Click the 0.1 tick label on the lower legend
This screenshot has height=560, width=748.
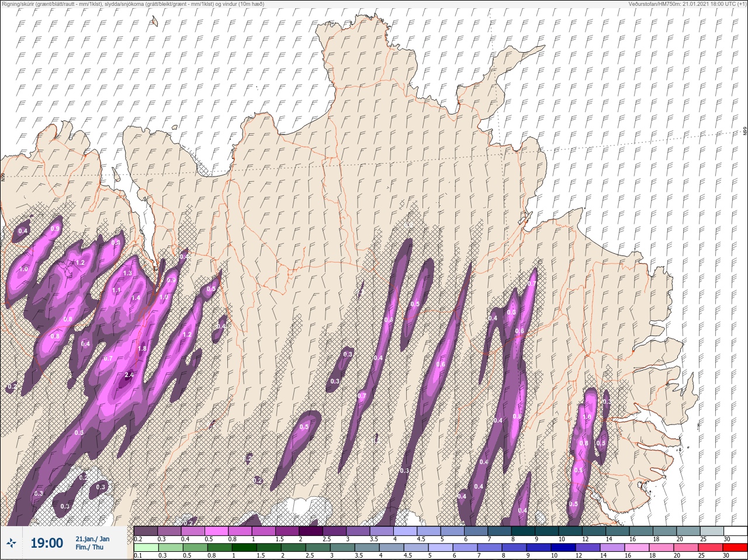click(138, 555)
